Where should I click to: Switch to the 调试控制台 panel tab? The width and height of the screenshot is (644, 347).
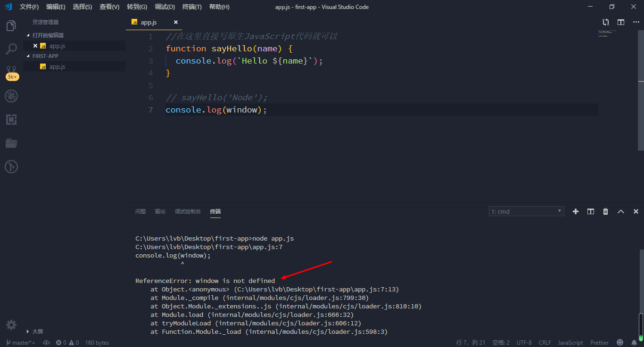pos(188,211)
